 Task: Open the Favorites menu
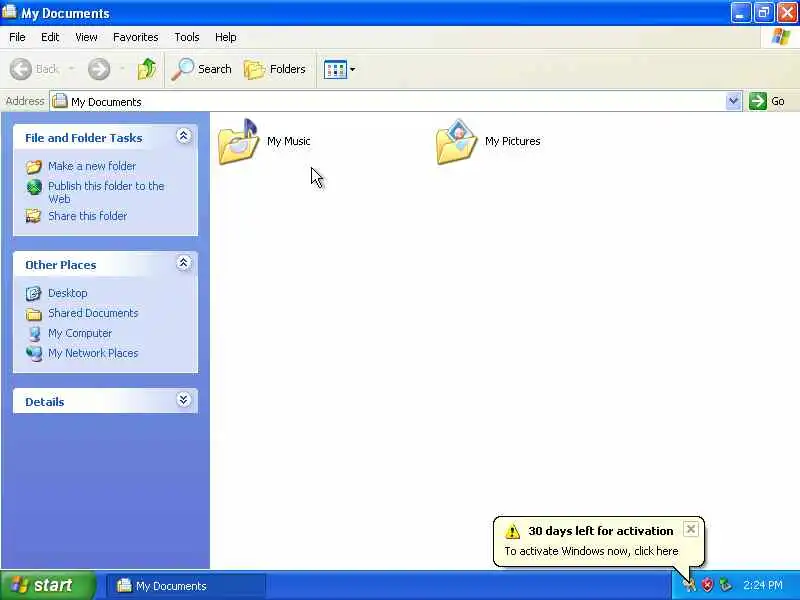[136, 37]
